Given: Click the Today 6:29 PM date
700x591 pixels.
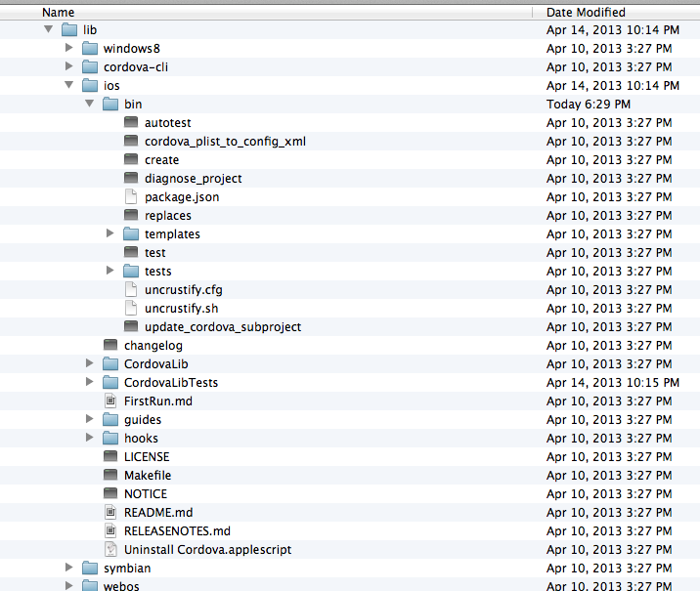Looking at the screenshot, I should coord(589,105).
